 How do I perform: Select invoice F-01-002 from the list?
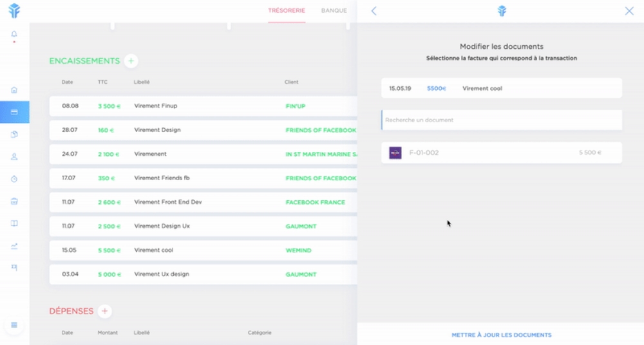coord(501,153)
